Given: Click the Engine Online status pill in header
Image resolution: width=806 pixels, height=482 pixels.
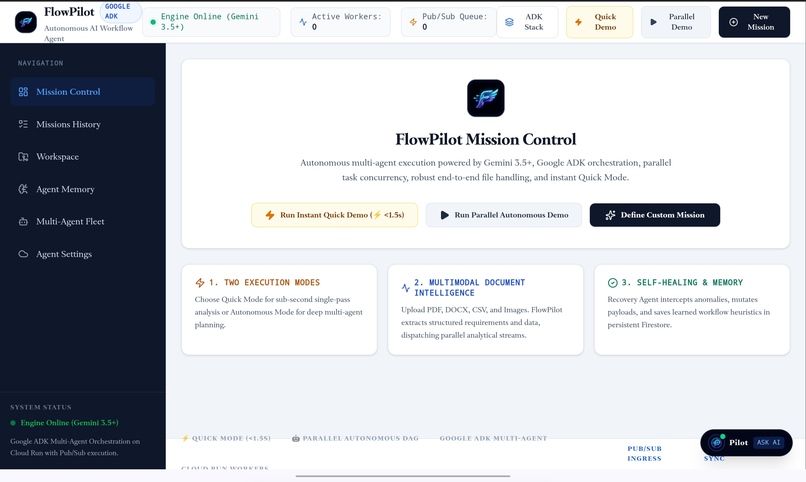Looking at the screenshot, I should point(211,22).
